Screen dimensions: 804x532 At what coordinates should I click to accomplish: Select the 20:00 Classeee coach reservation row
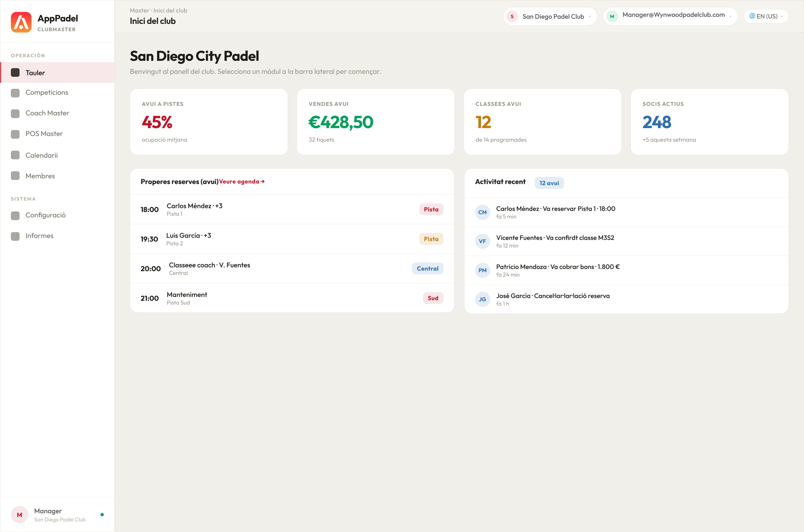coord(292,268)
